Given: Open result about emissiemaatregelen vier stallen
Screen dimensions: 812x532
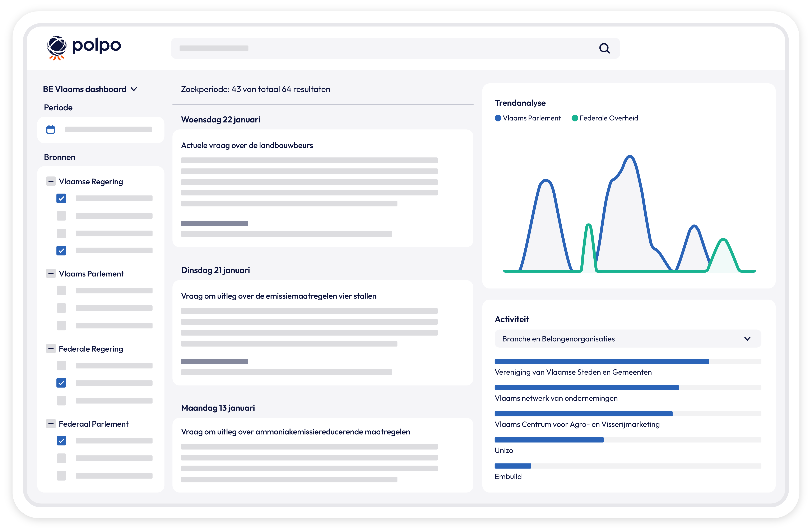Looking at the screenshot, I should (x=278, y=296).
